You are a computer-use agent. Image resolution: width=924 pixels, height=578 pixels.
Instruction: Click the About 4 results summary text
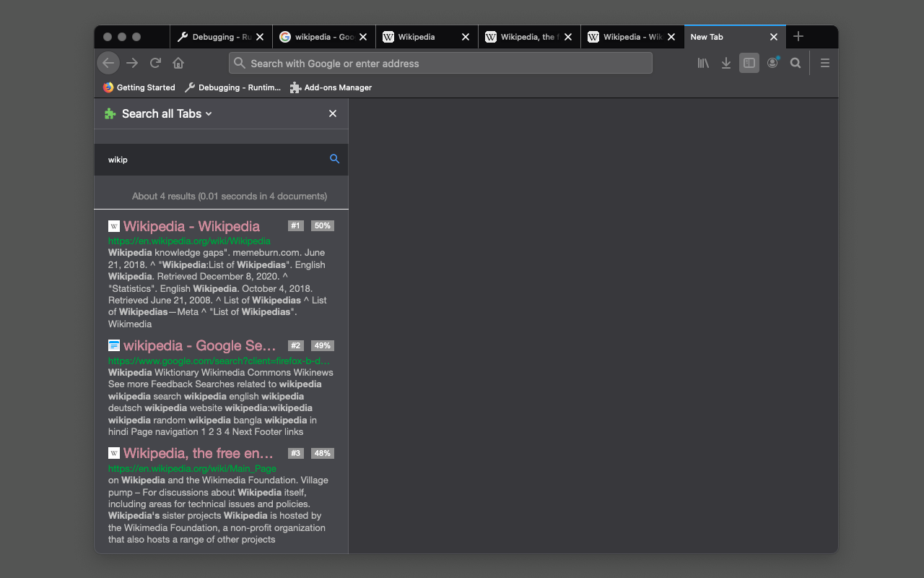[x=230, y=196]
